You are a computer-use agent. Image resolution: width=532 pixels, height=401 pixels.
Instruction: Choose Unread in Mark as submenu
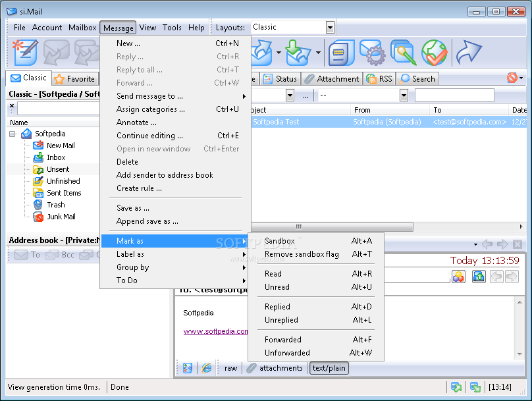(316, 287)
